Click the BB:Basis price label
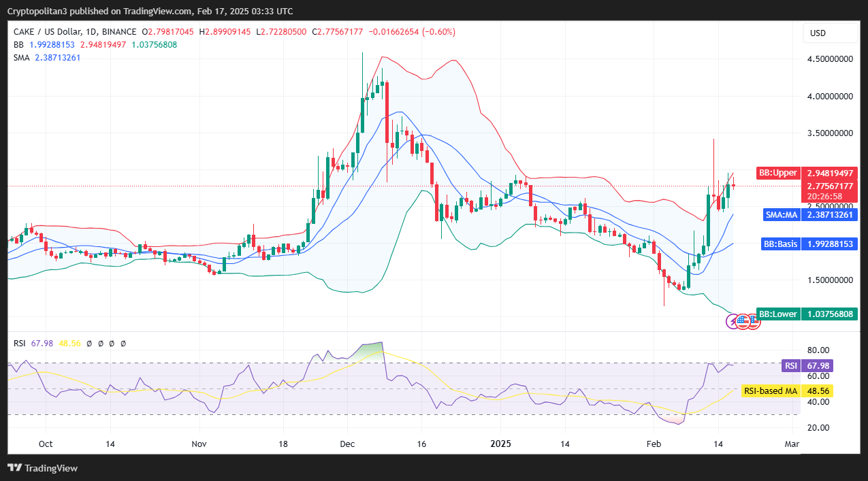The image size is (868, 481). click(779, 244)
